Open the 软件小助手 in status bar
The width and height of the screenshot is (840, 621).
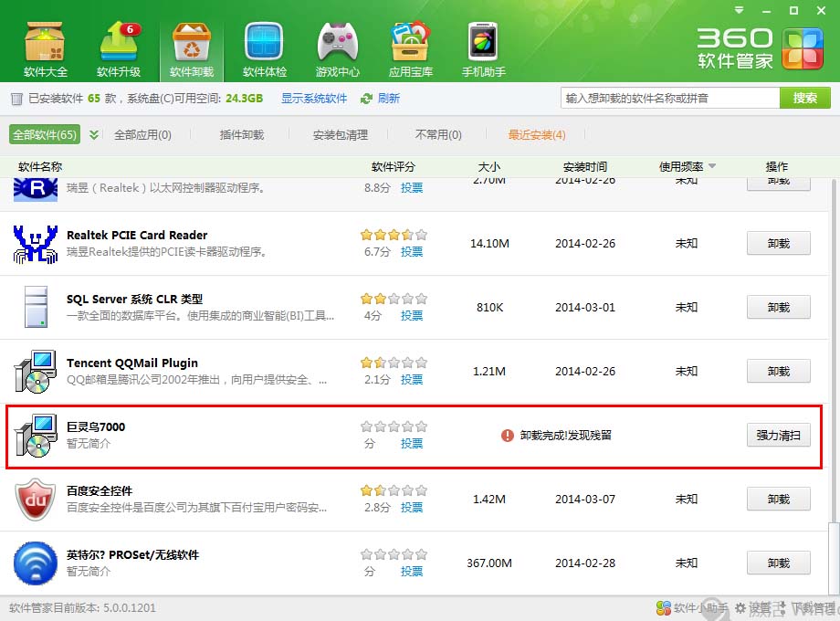pyautogui.click(x=692, y=608)
